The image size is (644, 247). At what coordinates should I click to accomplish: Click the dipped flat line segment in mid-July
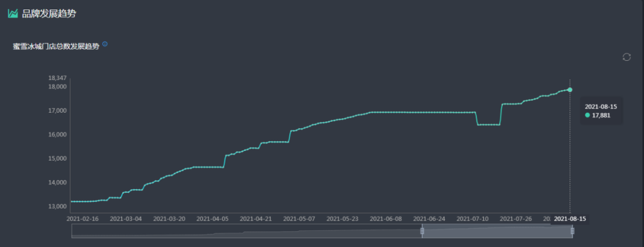[x=489, y=125]
